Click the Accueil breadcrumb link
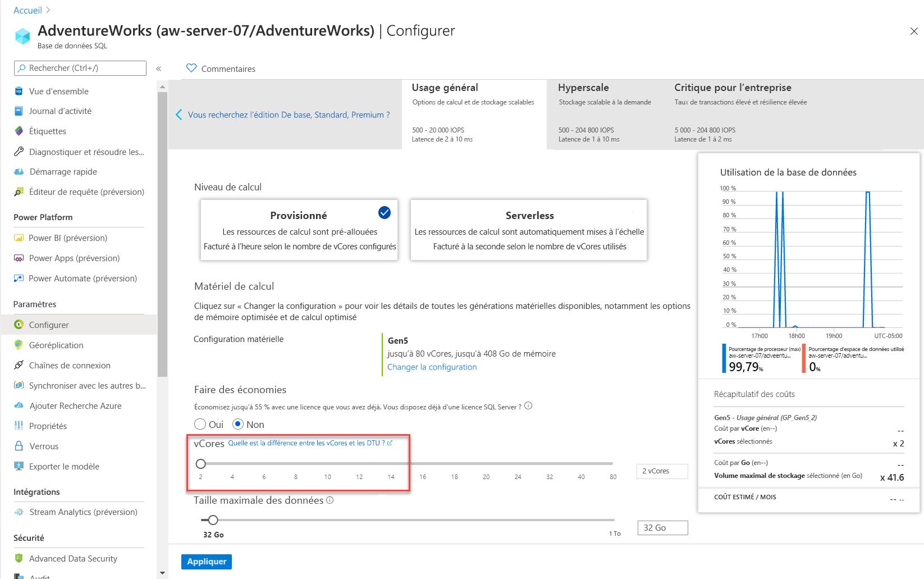The width and height of the screenshot is (924, 579). 28,10
